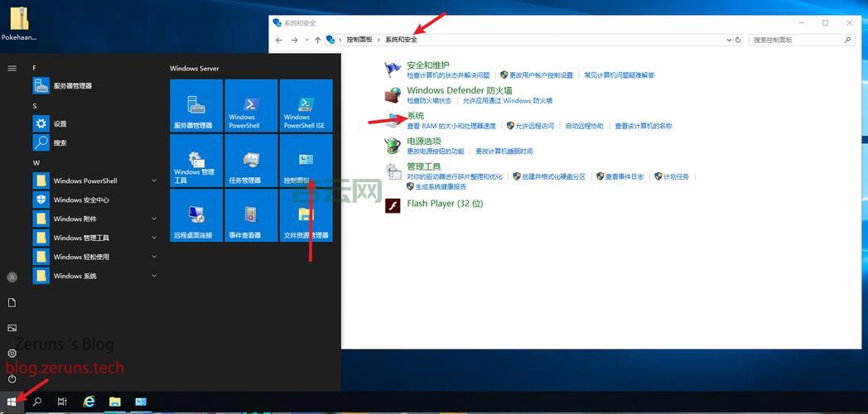868x414 pixels.
Task: Open the Windows PowerShell ISE tile
Action: [x=306, y=106]
